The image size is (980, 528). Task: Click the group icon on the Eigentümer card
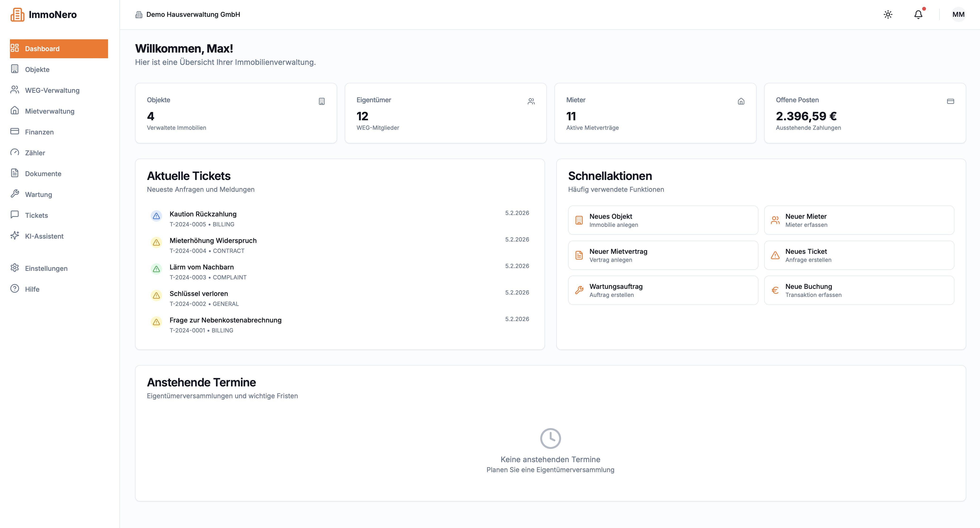[531, 101]
